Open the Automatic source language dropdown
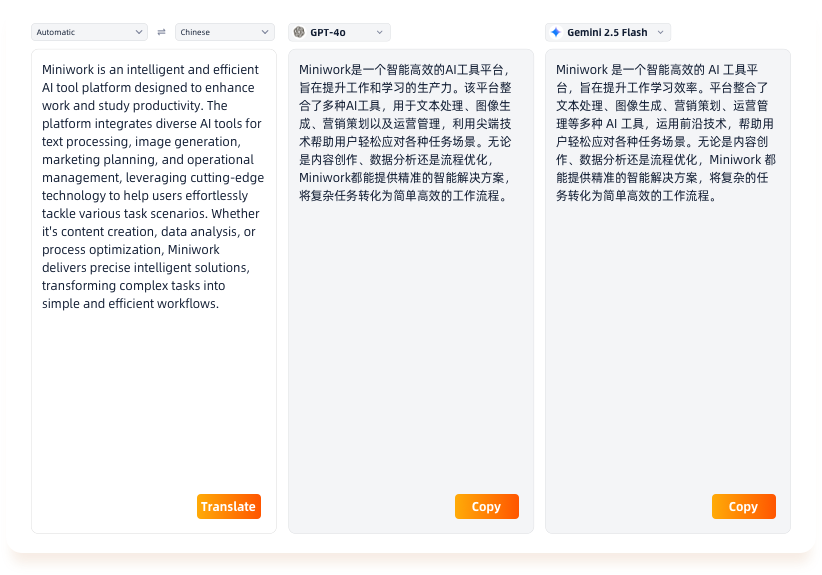Viewport: 822px width, 575px height. tap(89, 32)
